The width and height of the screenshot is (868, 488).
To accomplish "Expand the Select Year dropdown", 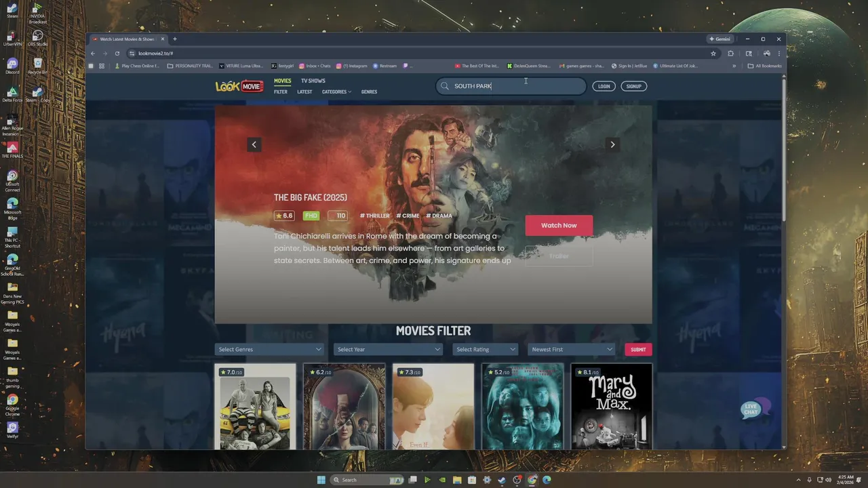I will coord(388,349).
